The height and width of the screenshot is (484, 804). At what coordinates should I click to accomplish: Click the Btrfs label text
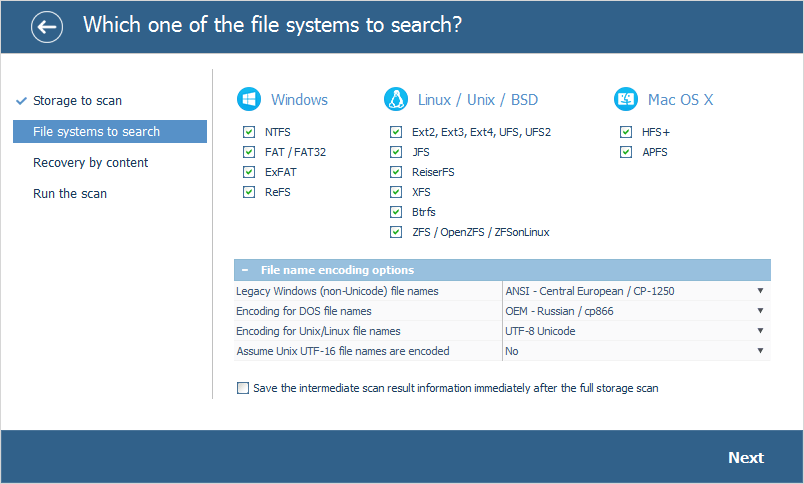pyautogui.click(x=424, y=212)
